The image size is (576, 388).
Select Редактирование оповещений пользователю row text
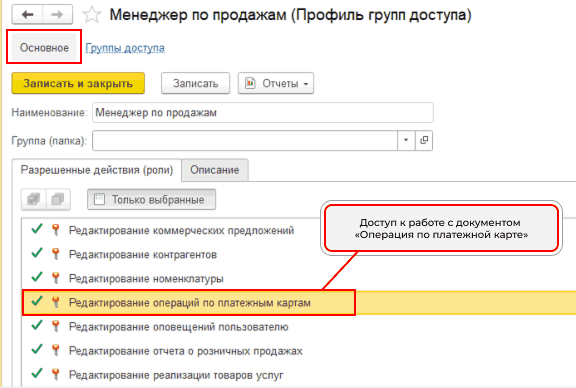[179, 327]
